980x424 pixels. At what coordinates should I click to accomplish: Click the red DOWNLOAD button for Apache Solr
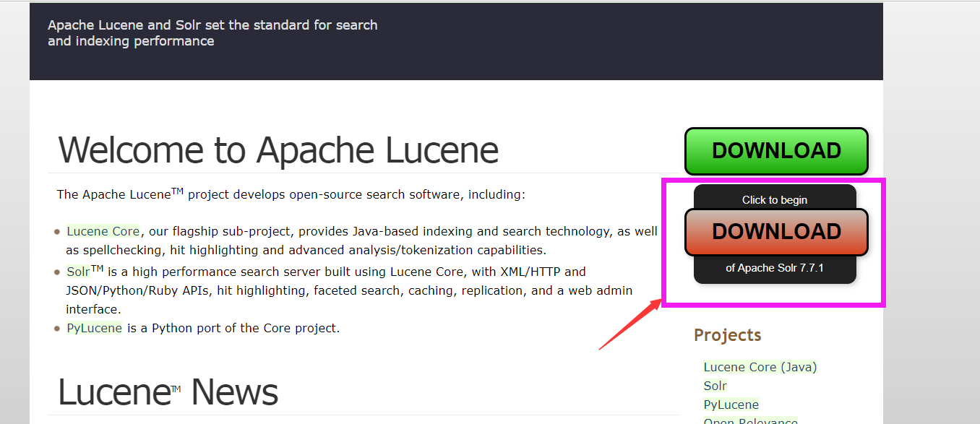776,232
